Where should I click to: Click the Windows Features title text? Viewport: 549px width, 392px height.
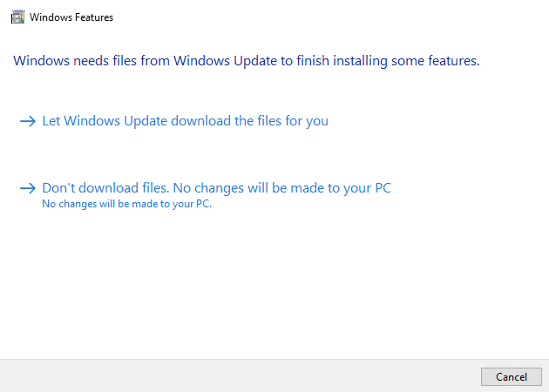click(71, 17)
